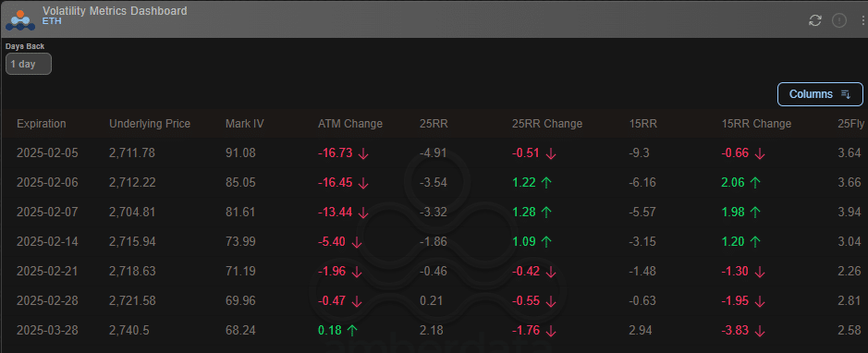The image size is (868, 353).
Task: Click 15RR value -9.3
Action: click(x=640, y=153)
